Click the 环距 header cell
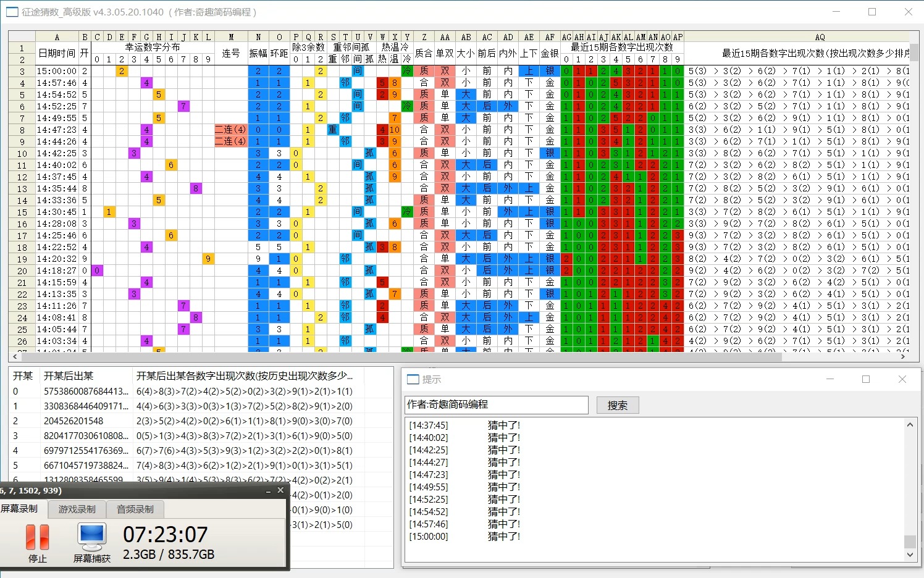The image size is (924, 578). [x=279, y=53]
